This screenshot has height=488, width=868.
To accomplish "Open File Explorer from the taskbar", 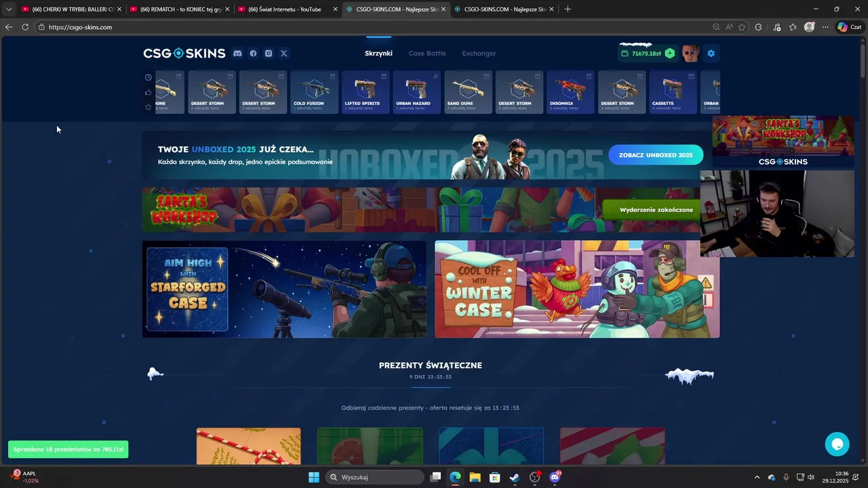I will coord(475,477).
